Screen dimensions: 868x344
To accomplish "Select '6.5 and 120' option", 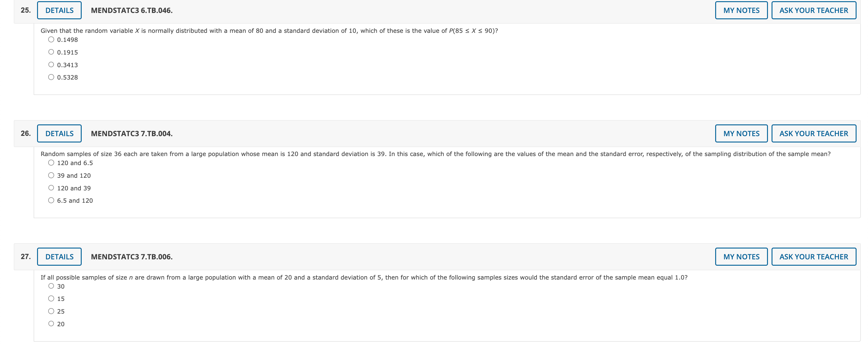I will click(x=51, y=201).
